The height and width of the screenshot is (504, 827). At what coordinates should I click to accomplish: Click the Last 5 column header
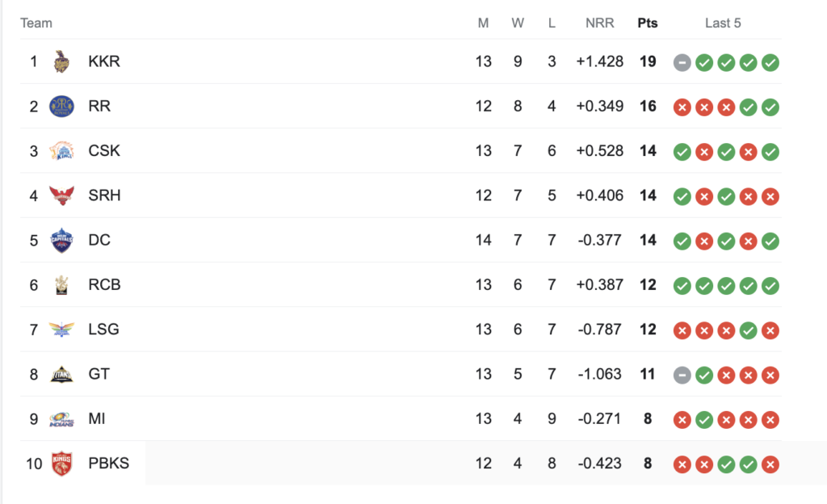[723, 23]
